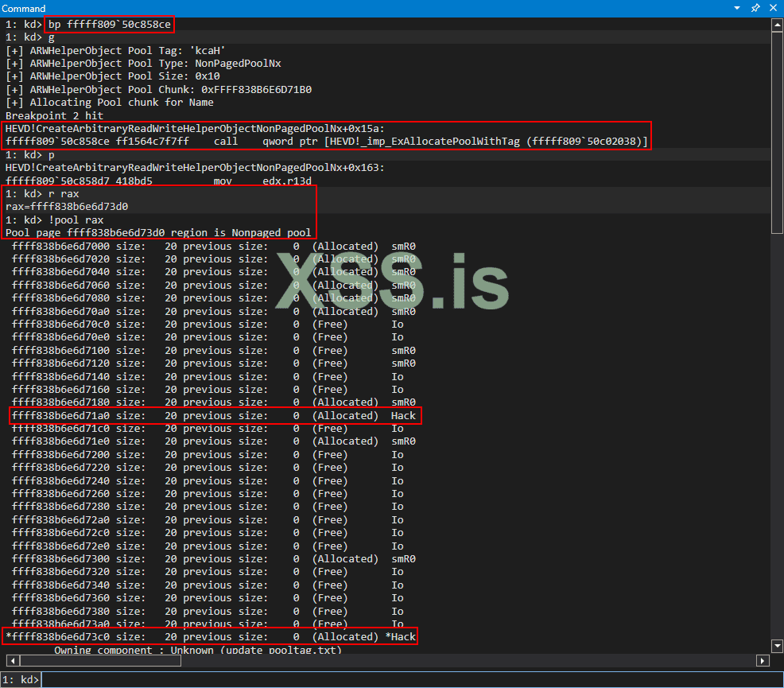The width and height of the screenshot is (784, 688).
Task: Click the 'Pool Type: NonPagedPoolNx' line
Action: click(x=143, y=64)
